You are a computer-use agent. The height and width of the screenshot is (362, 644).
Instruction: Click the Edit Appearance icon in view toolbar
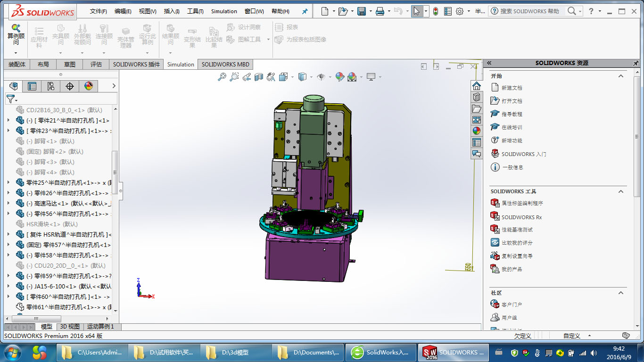(x=339, y=77)
